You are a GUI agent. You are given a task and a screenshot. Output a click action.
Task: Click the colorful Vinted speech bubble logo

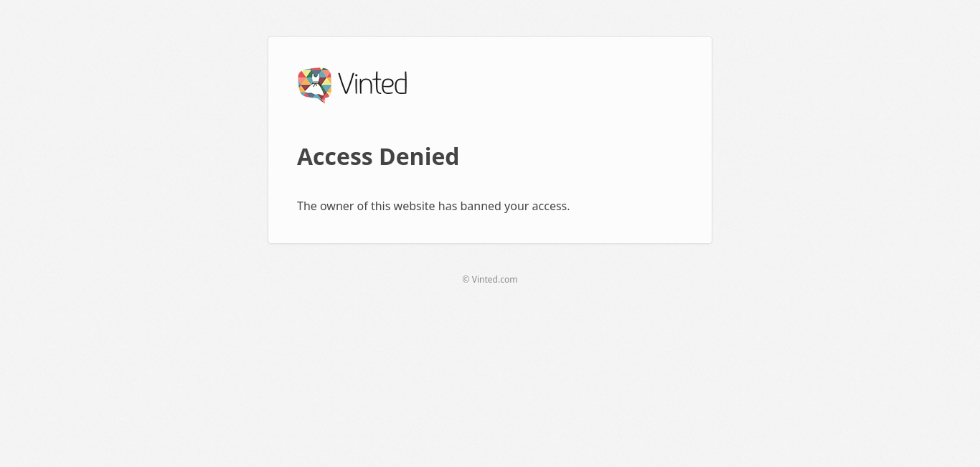315,85
